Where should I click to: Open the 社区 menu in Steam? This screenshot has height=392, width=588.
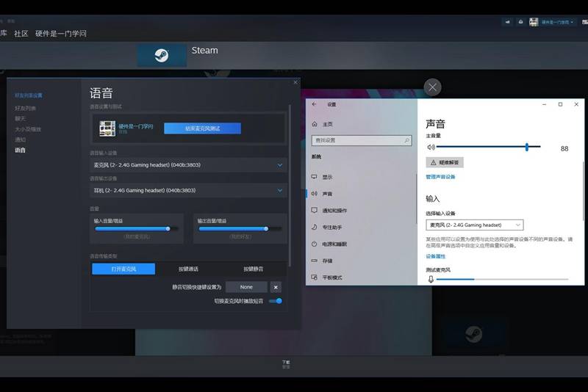click(21, 34)
